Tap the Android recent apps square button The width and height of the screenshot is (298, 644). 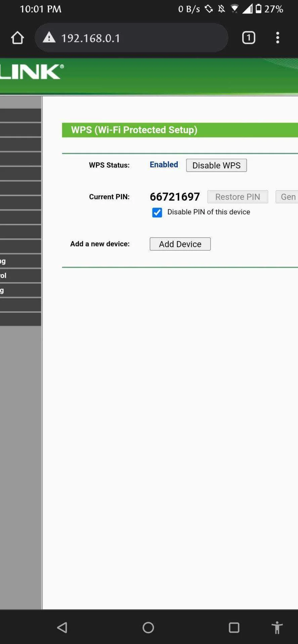[234, 628]
